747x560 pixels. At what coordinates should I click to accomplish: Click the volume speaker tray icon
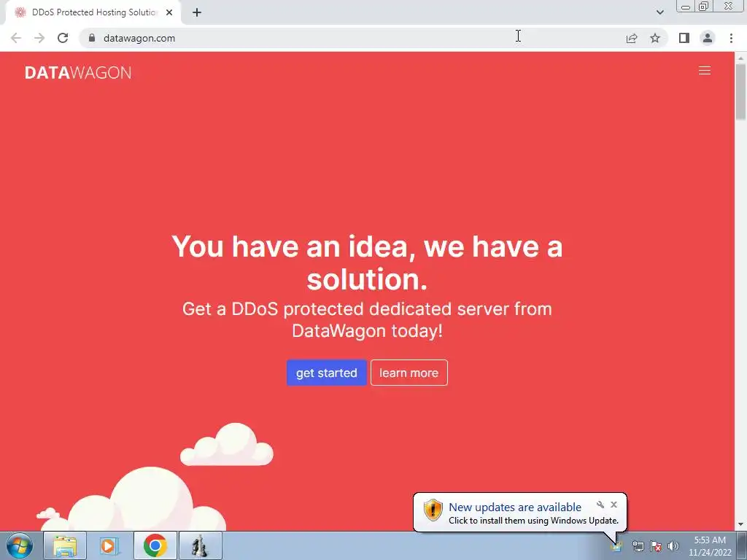pyautogui.click(x=673, y=546)
